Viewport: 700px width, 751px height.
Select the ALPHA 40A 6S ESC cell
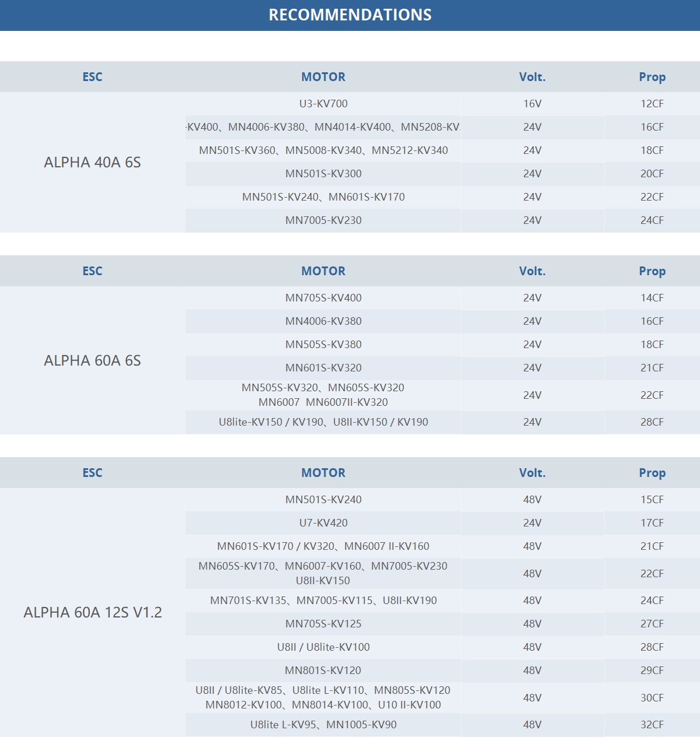[92, 162]
